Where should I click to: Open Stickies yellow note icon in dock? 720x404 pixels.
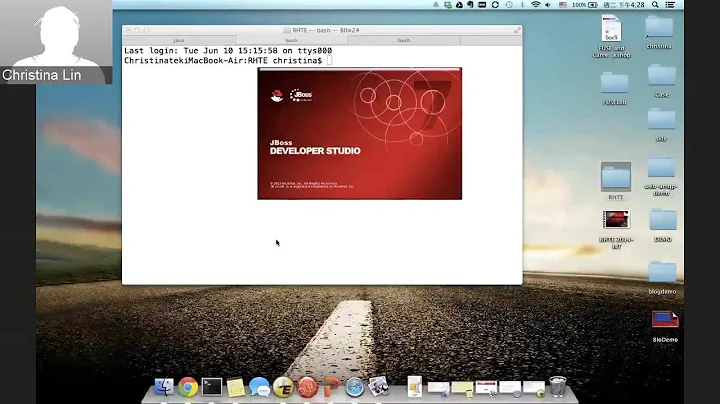[x=236, y=387]
